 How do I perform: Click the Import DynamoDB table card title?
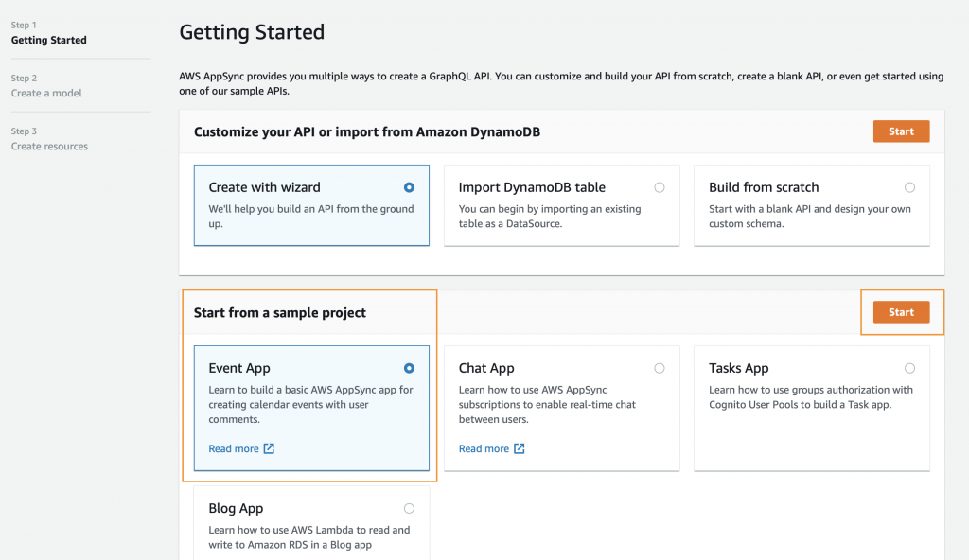coord(532,187)
